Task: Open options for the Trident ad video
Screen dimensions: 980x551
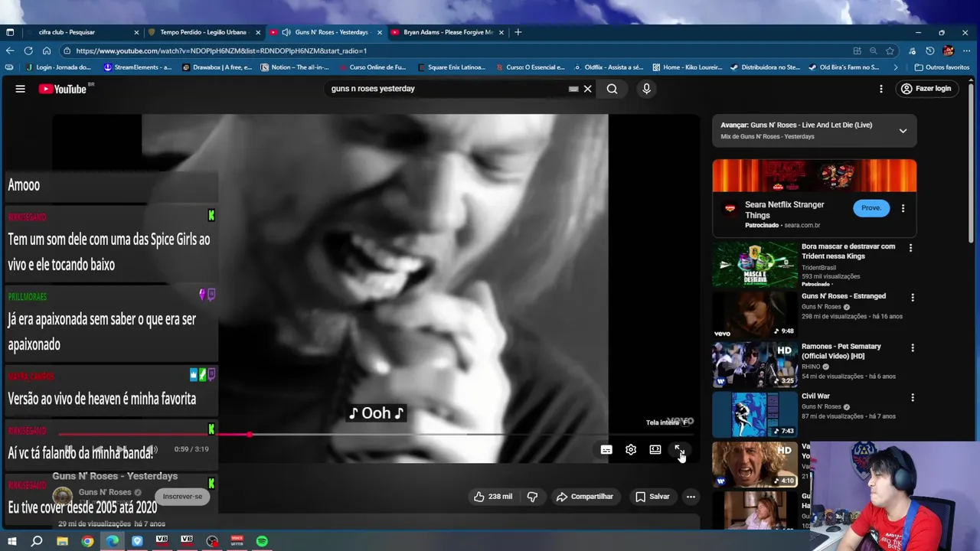Action: tap(910, 248)
